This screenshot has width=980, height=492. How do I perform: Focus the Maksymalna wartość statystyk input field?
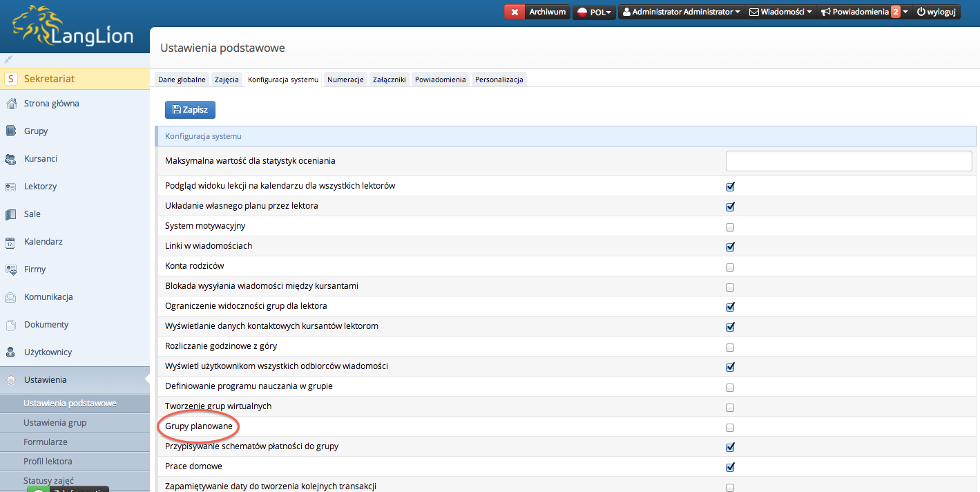848,161
